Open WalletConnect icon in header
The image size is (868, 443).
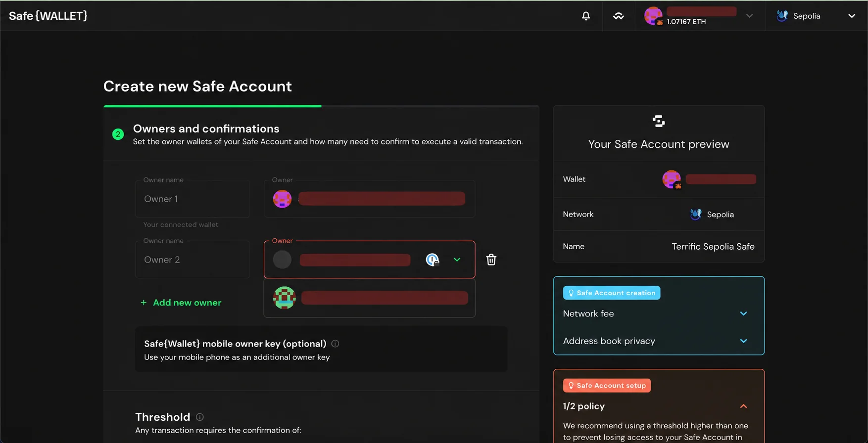[x=619, y=16]
